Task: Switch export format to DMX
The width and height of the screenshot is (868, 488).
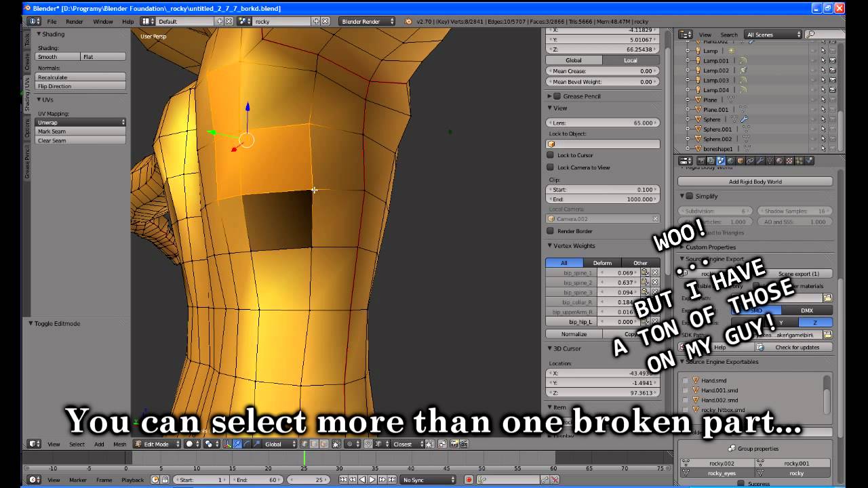Action: click(807, 310)
